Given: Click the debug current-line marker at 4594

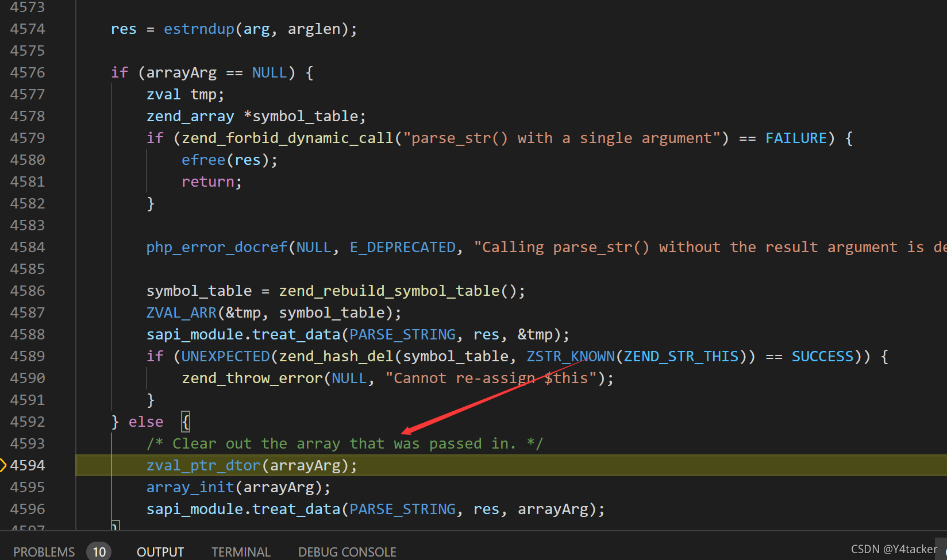Looking at the screenshot, I should (3, 465).
